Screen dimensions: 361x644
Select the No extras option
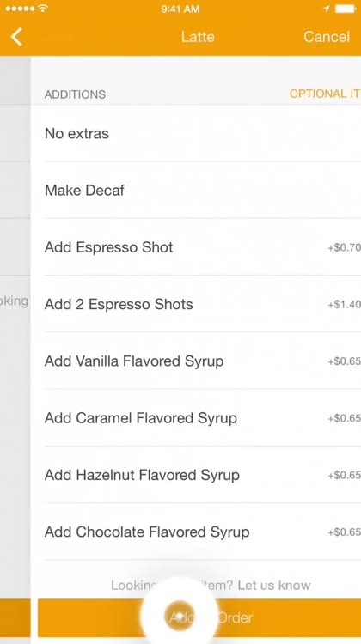pos(203,133)
